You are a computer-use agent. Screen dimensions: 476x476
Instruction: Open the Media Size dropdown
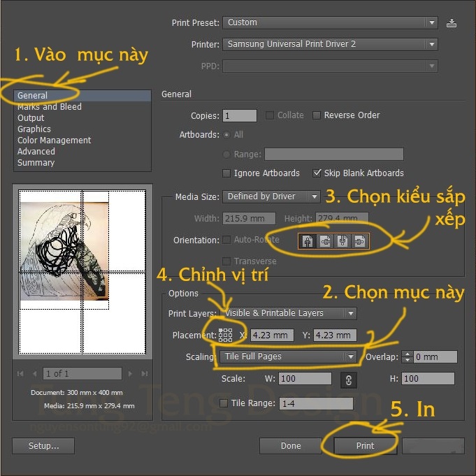(271, 196)
